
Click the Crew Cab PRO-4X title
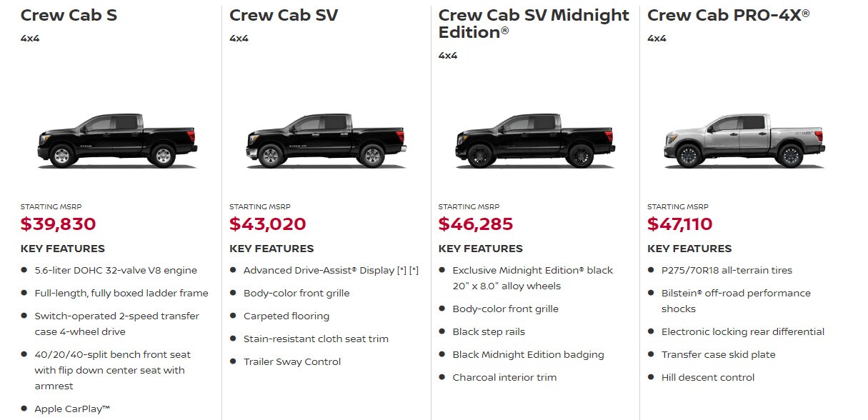(x=729, y=15)
